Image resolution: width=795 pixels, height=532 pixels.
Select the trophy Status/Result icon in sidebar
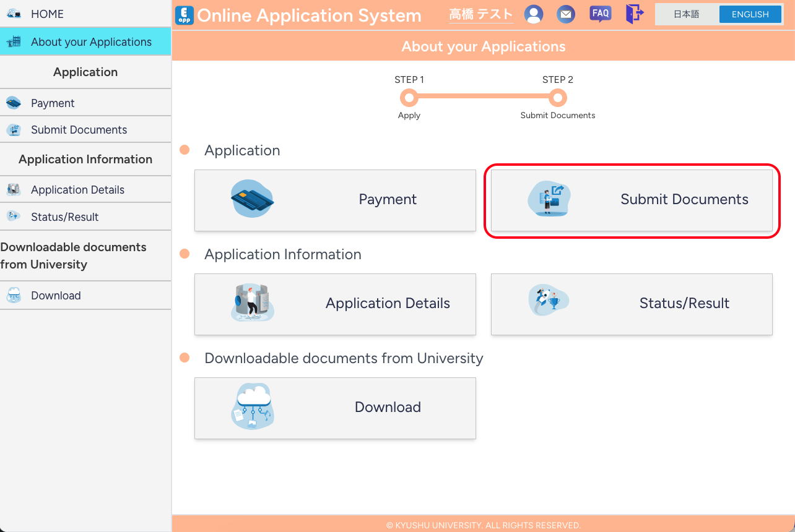(x=14, y=217)
